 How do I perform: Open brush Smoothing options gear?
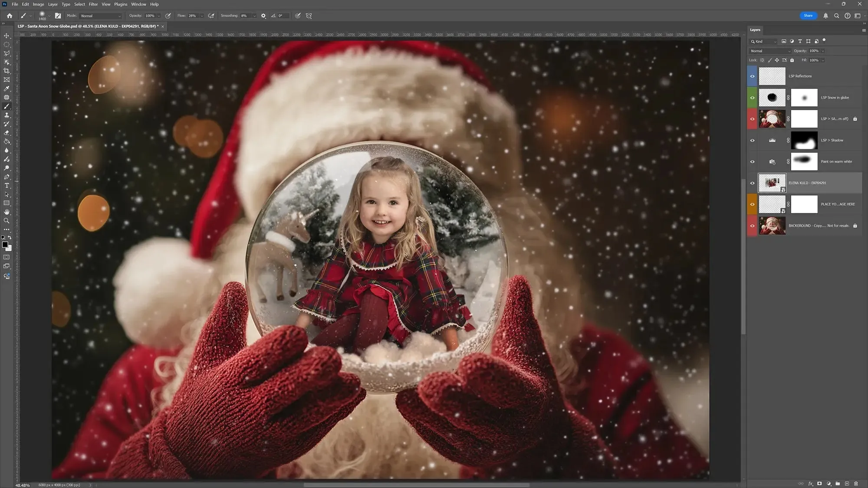pos(263,16)
